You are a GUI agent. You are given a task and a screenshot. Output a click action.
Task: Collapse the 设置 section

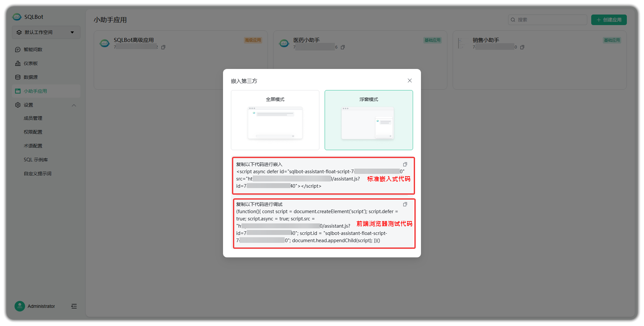pos(74,105)
